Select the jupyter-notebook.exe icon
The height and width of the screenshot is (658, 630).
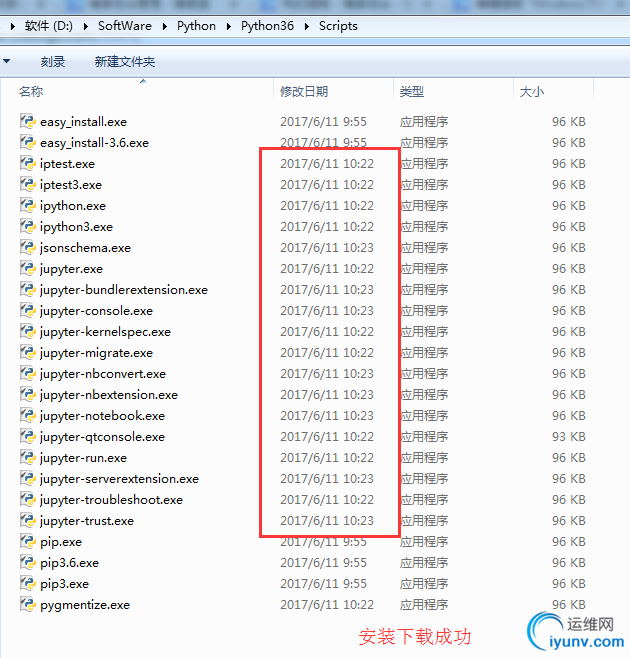(28, 415)
